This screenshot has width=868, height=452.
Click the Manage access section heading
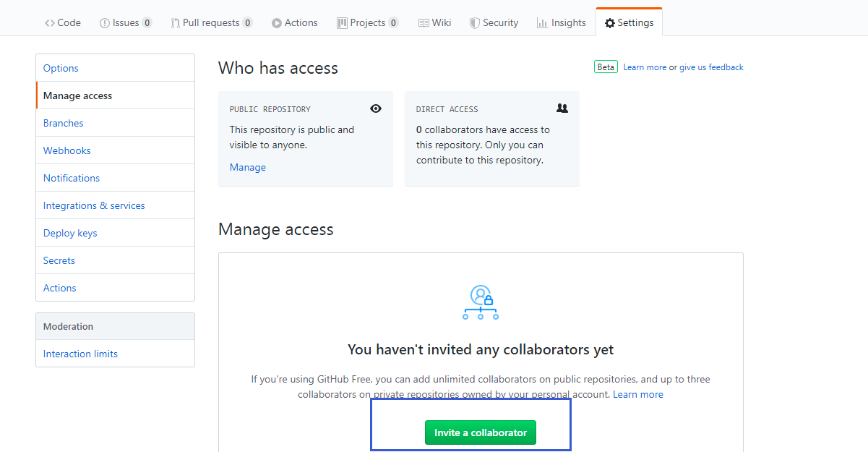tap(276, 229)
